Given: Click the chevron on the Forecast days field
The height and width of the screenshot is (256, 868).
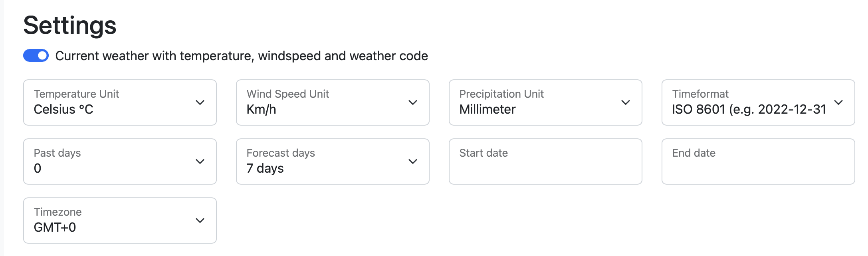Looking at the screenshot, I should (x=413, y=161).
